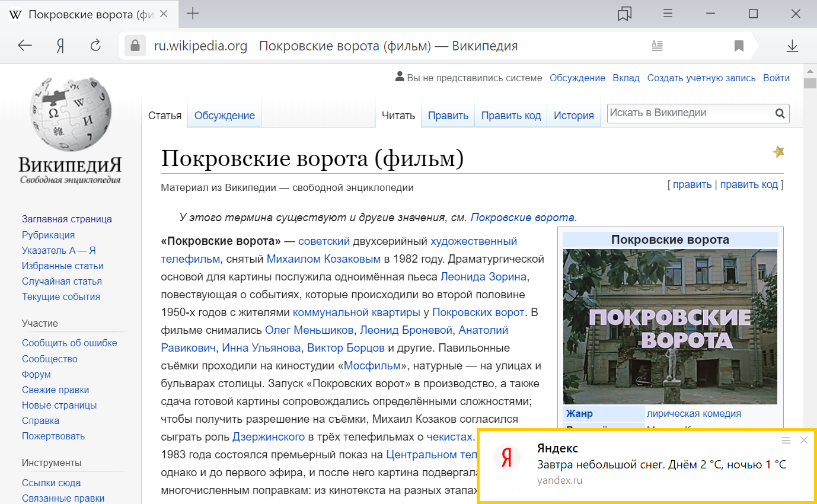Image resolution: width=817 pixels, height=504 pixels.
Task: Bookmark this page with the flag icon
Action: click(739, 46)
